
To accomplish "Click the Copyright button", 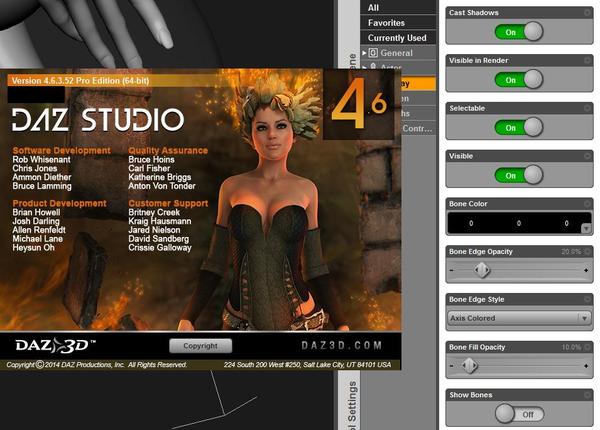I will pyautogui.click(x=201, y=346).
